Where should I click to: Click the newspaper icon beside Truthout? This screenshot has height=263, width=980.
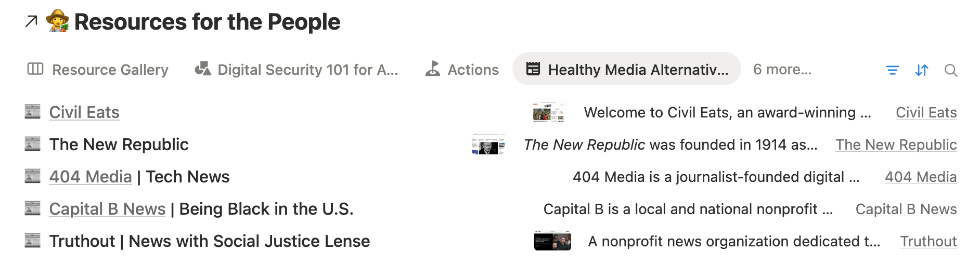click(x=32, y=241)
